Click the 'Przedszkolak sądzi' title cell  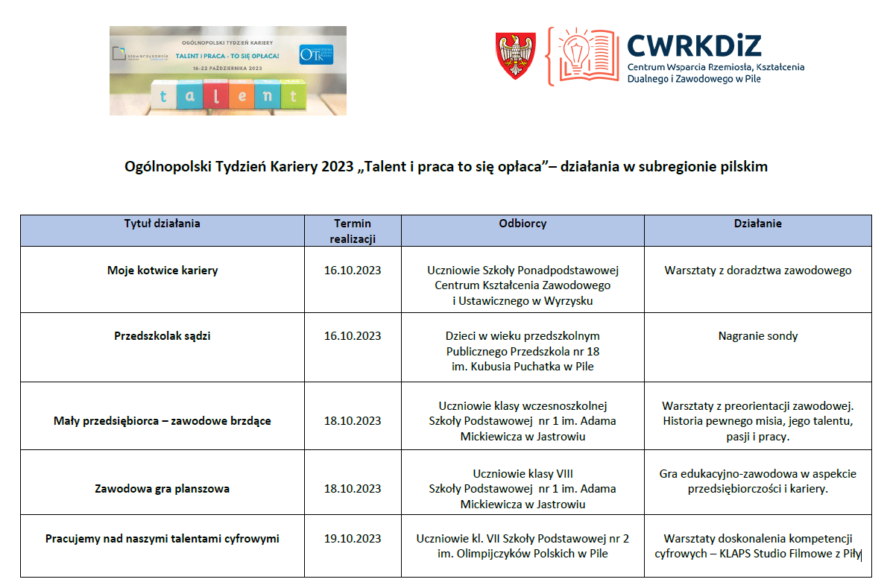point(162,336)
